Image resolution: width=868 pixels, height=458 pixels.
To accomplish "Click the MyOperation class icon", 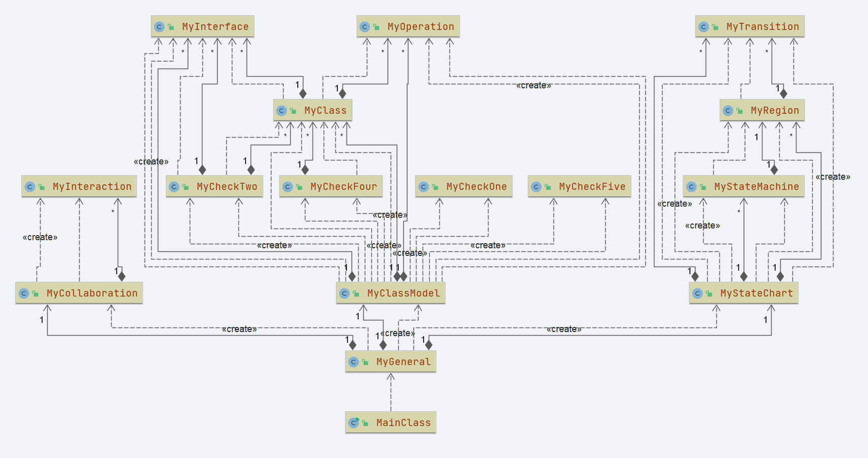I will point(365,27).
